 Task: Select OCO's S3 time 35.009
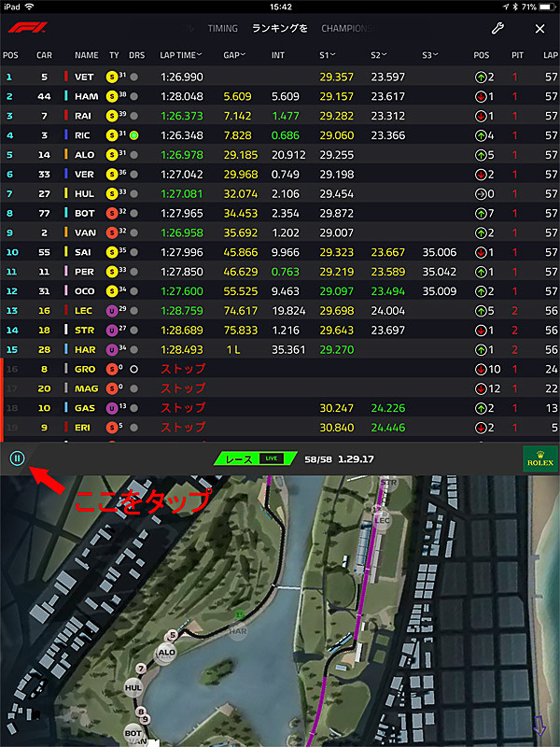[x=439, y=291]
